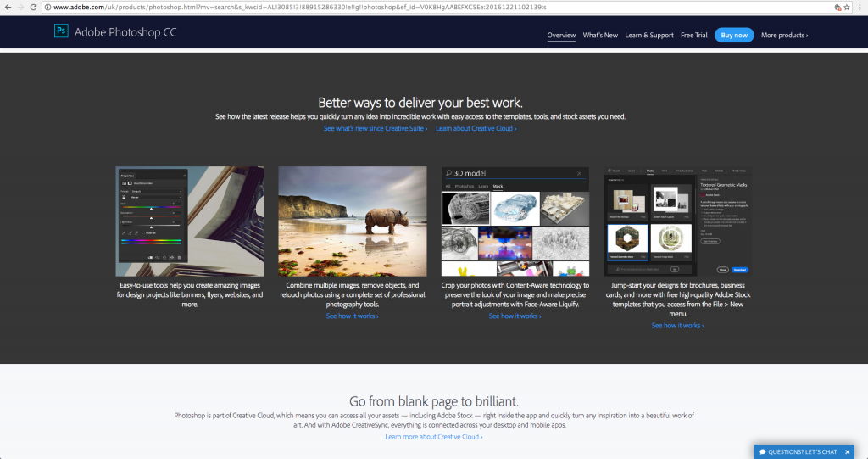Open the What's New tab
Viewport: 868px width, 459px height.
click(600, 35)
